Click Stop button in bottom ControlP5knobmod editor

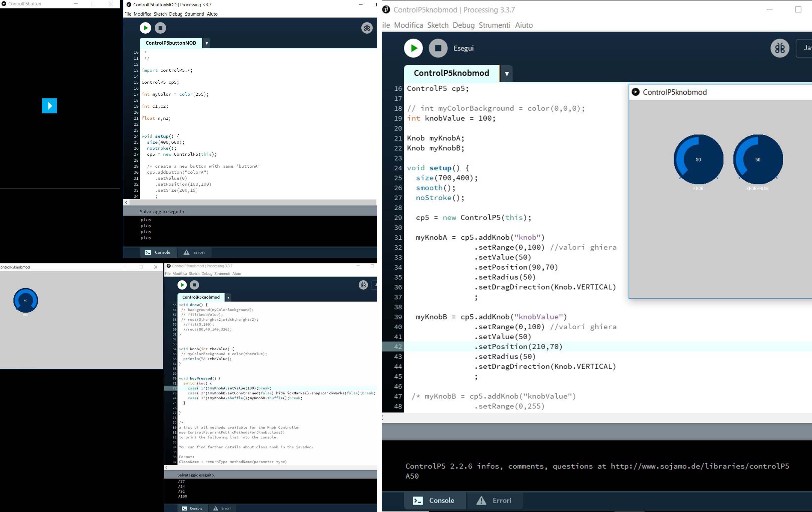(194, 285)
